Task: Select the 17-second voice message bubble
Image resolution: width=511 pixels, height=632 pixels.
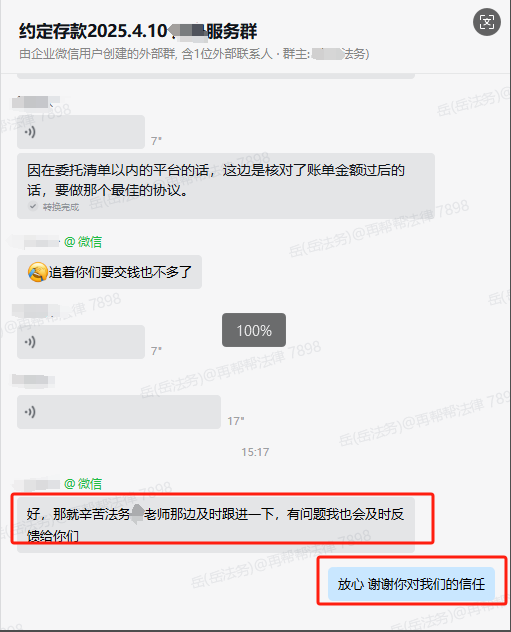Action: 119,412
